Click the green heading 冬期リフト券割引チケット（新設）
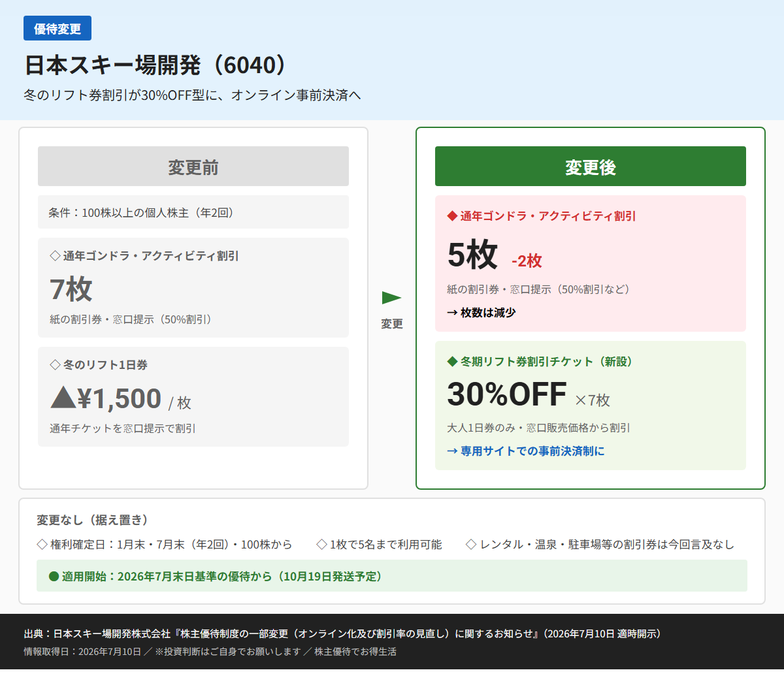 pyautogui.click(x=546, y=362)
